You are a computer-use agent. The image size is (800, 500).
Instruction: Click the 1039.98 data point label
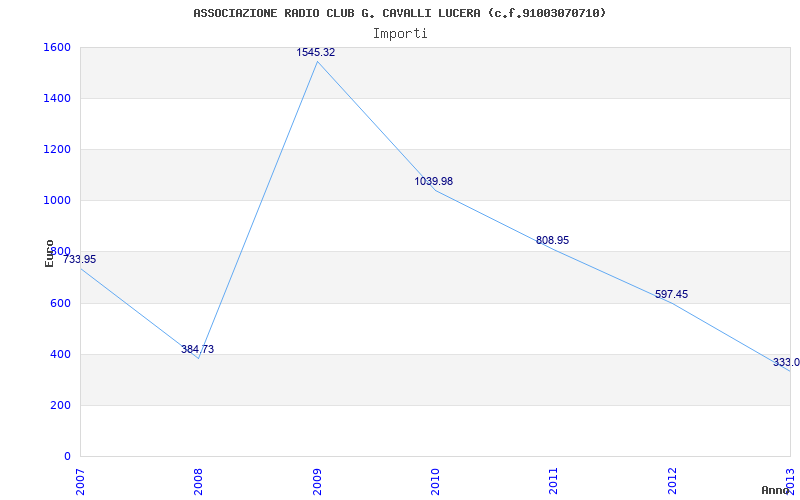point(434,181)
